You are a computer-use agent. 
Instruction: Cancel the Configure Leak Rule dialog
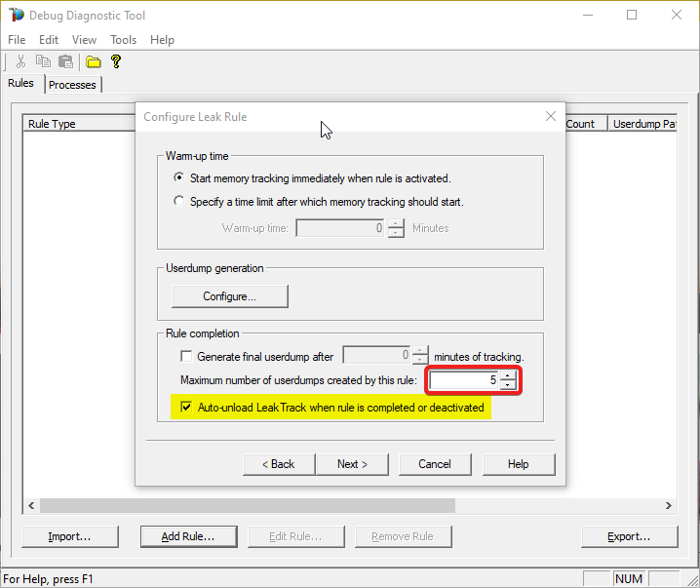(435, 464)
